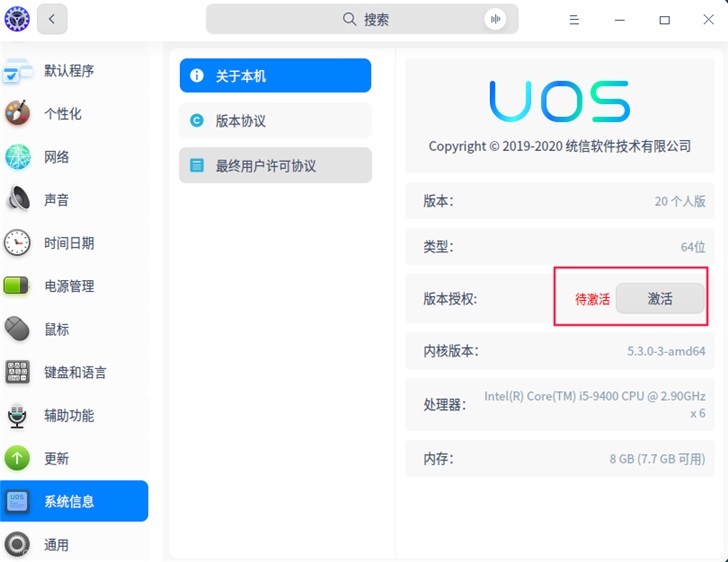Click the info icon beside 关于本机
This screenshot has width=728, height=562.
tap(197, 75)
